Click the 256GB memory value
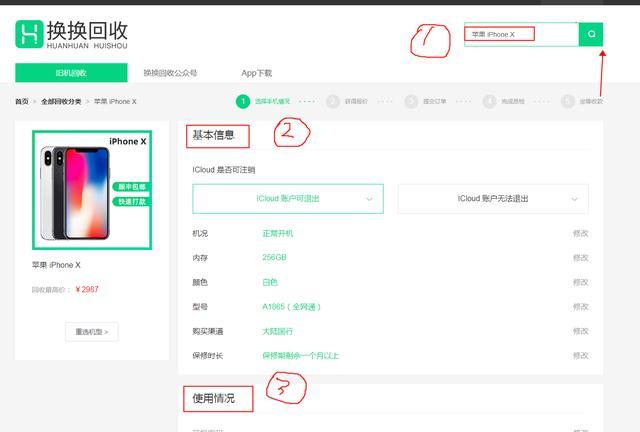The image size is (640, 432). coord(274,258)
